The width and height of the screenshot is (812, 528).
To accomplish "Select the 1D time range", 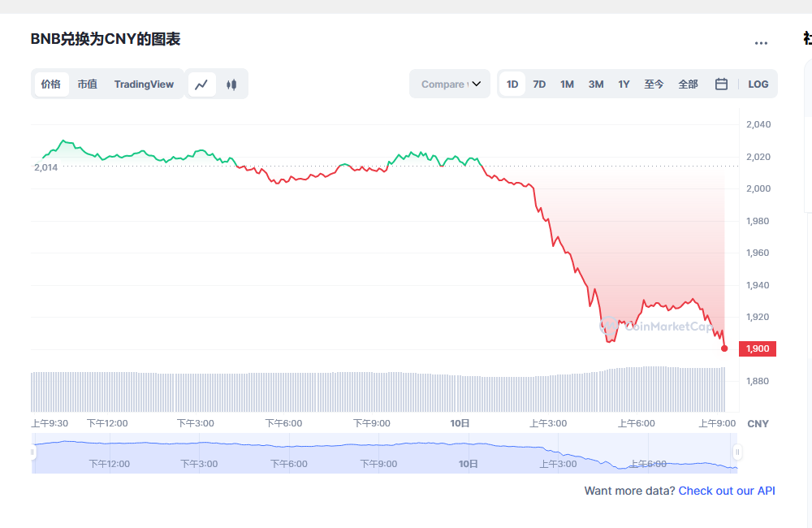I will point(512,84).
